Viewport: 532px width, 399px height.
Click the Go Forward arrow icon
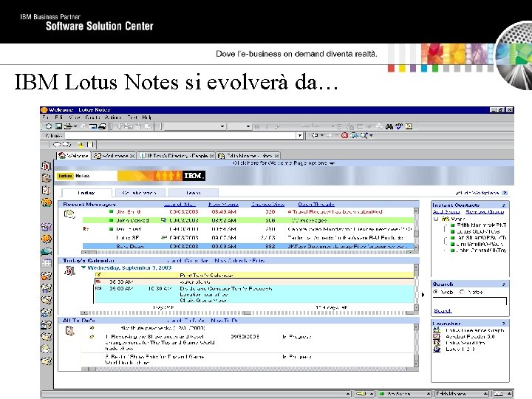point(329,135)
